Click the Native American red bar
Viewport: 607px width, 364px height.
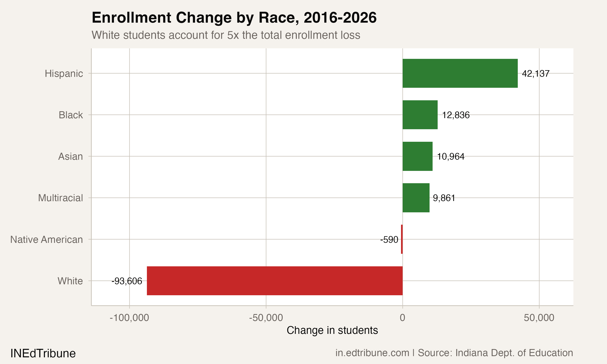(402, 239)
